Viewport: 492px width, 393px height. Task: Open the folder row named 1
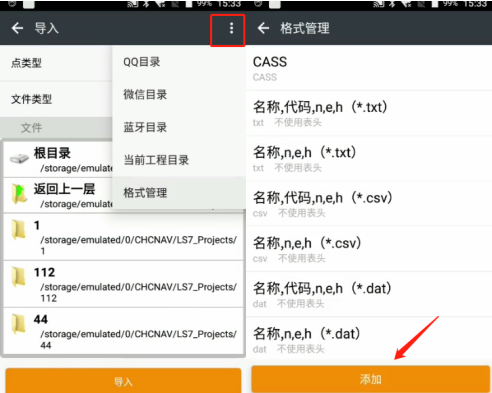click(124, 237)
